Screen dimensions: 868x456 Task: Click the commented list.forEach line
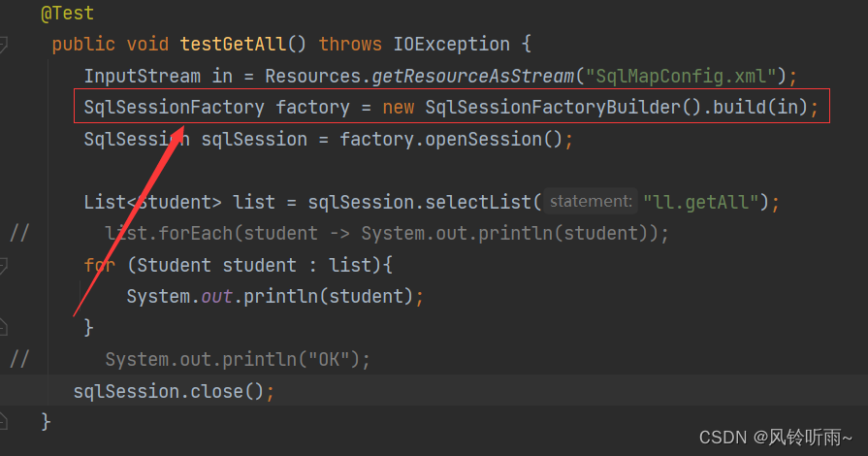[386, 234]
